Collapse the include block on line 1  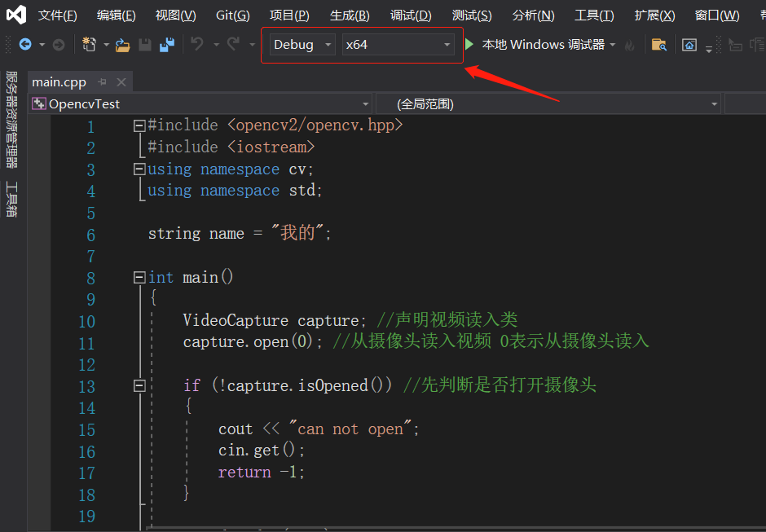click(139, 125)
